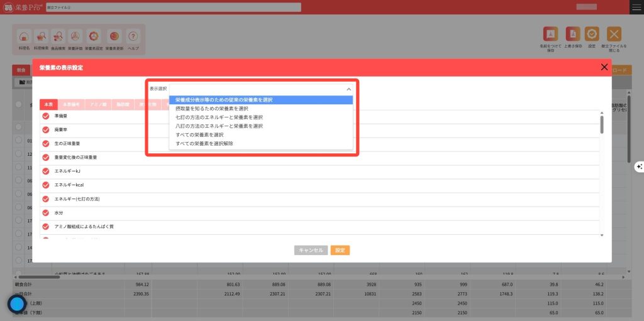The image size is (644, 321).
Task: Uncheck the 準備量 checkbox
Action: pos(45,116)
